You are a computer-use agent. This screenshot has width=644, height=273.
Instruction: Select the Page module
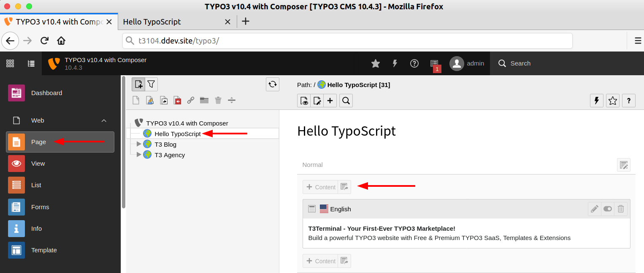point(60,142)
